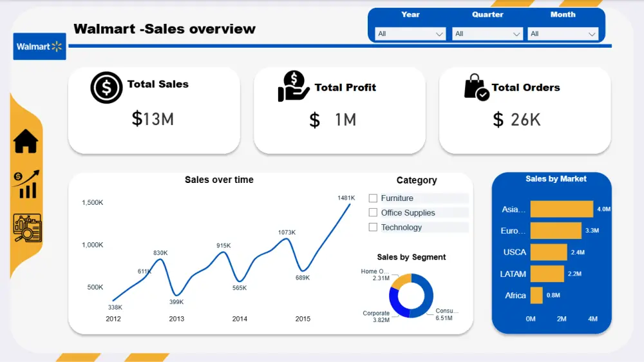Click the 3.3M value beside Europe bar
644x362 pixels.
click(592, 231)
